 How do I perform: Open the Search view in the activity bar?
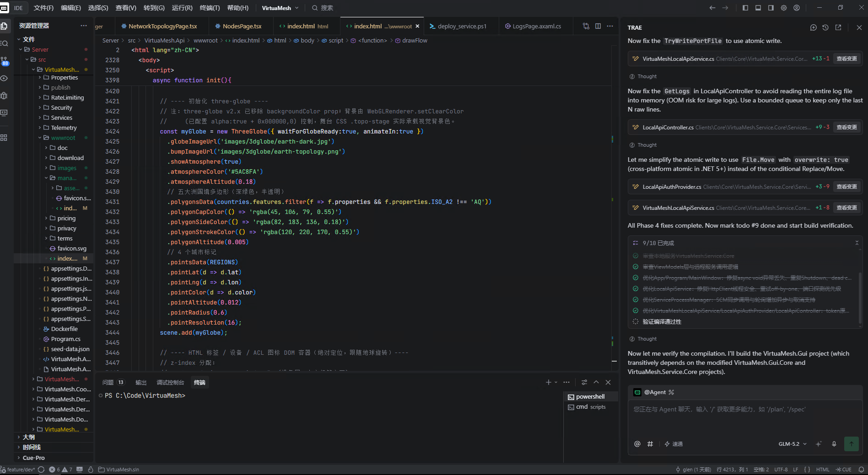pos(4,43)
